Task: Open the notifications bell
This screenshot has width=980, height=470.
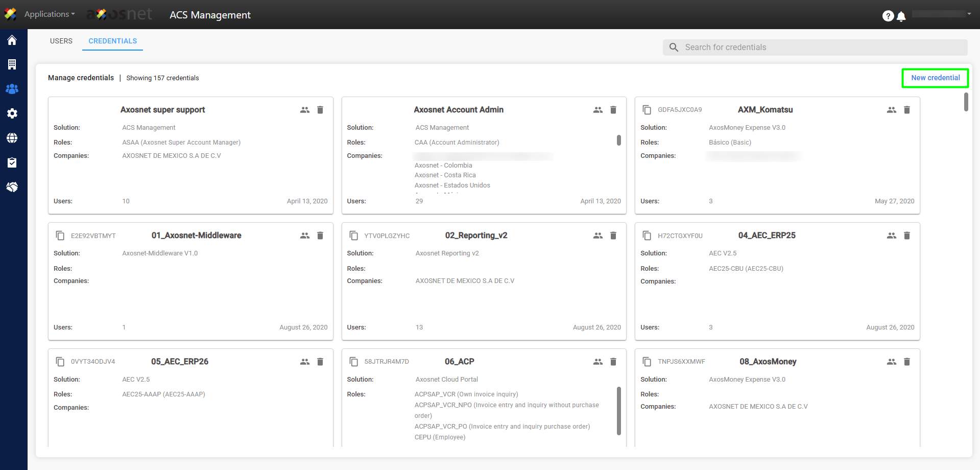Action: [x=901, y=16]
